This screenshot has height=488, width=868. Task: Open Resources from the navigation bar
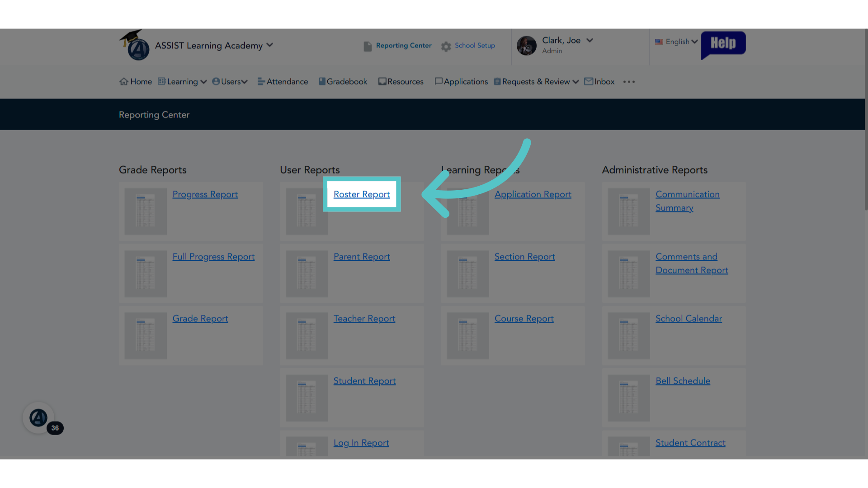coord(401,81)
